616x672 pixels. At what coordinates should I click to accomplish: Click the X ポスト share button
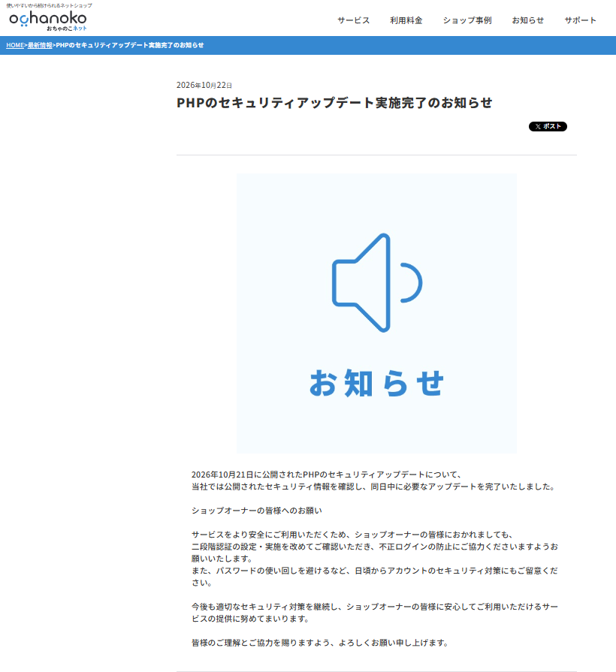pyautogui.click(x=548, y=126)
